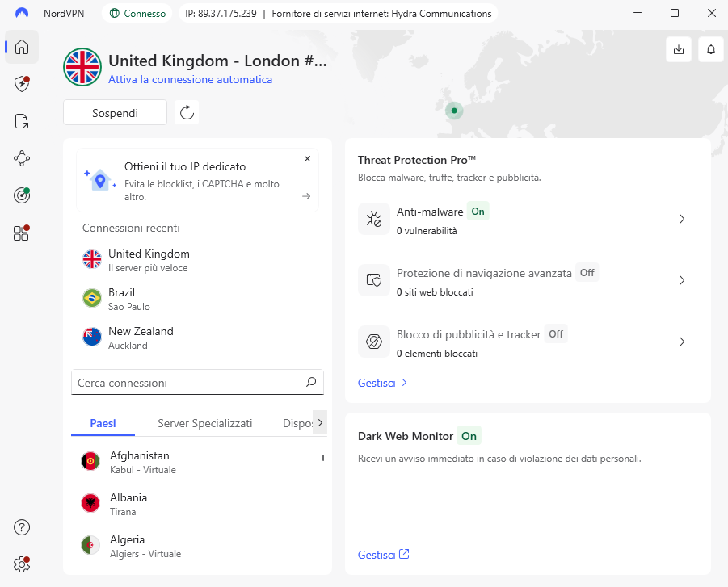
Task: Click in the Cerca connessioni search field
Action: tap(197, 383)
